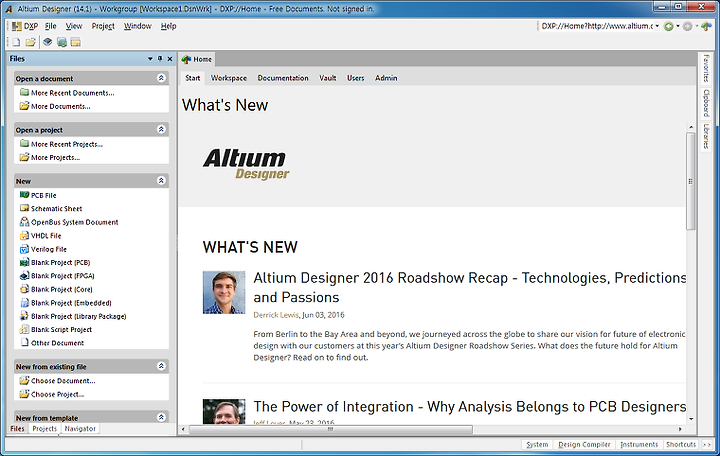Click the Other Document icon
Image resolution: width=720 pixels, height=456 pixels.
click(x=24, y=343)
